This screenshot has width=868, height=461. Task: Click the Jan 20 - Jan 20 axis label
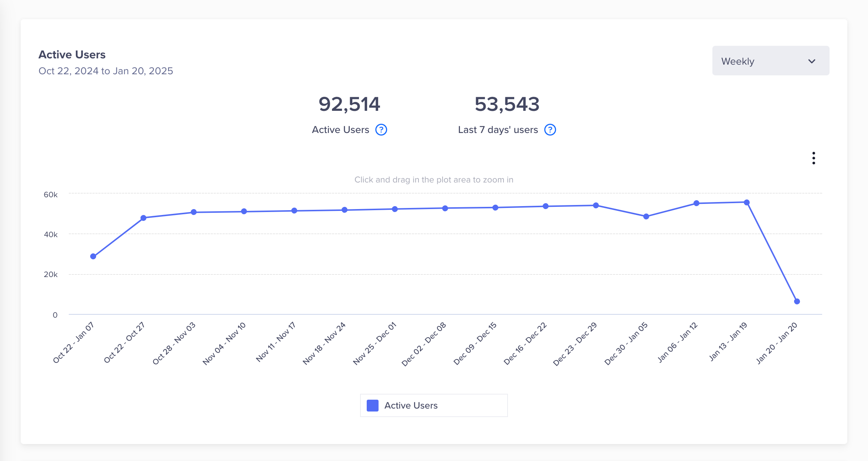coord(777,343)
